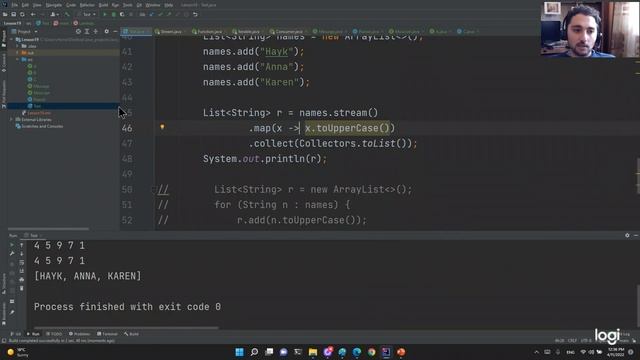Click Down the stack trace arrow

pyautogui.click(x=22, y=253)
